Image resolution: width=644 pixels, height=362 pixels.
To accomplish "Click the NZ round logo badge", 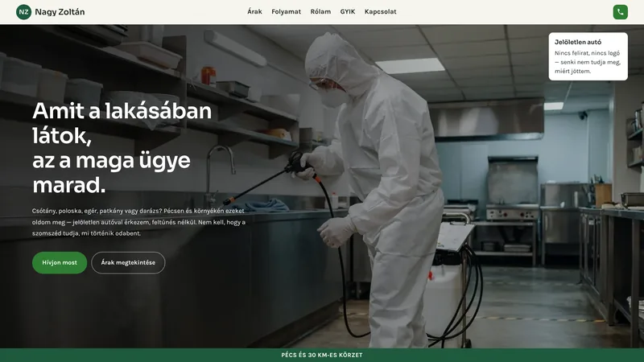I will 24,12.
